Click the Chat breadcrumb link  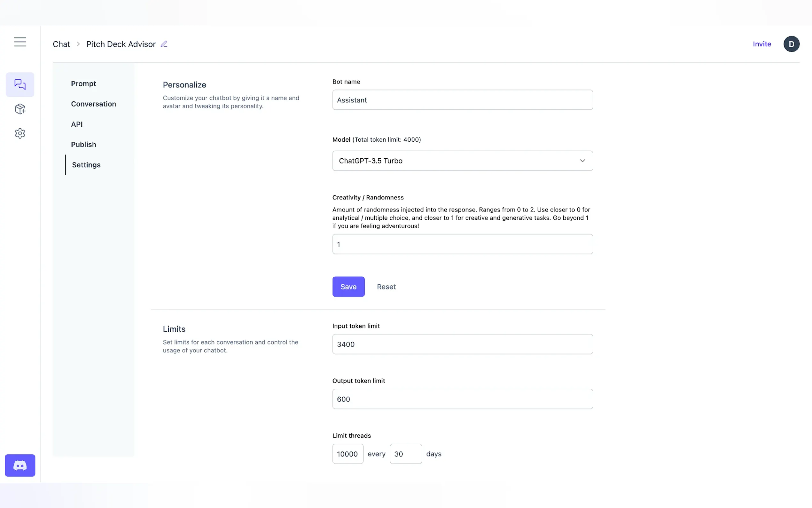[61, 44]
